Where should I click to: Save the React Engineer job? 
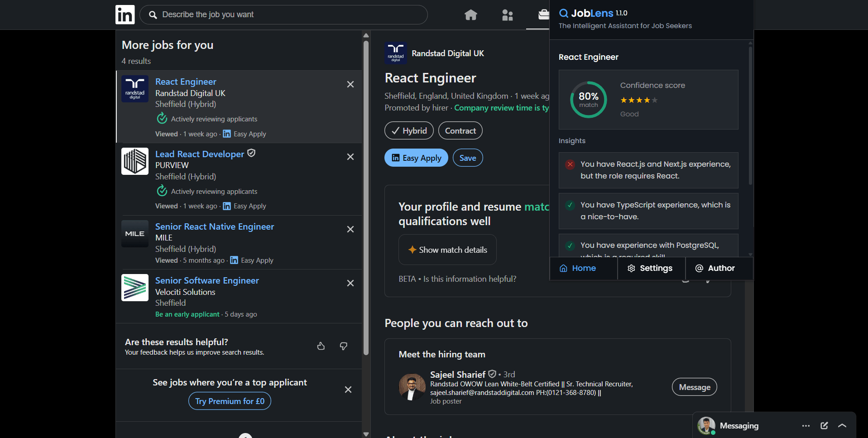(x=468, y=158)
